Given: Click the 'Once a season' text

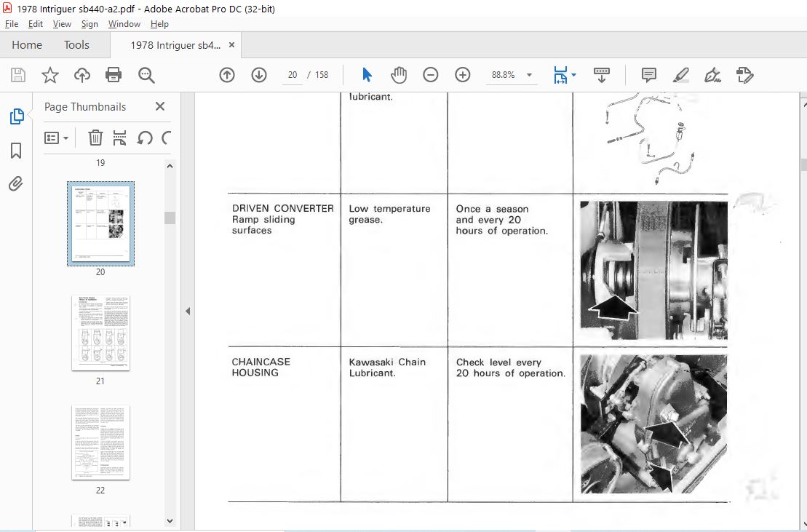Looking at the screenshot, I should [x=492, y=209].
